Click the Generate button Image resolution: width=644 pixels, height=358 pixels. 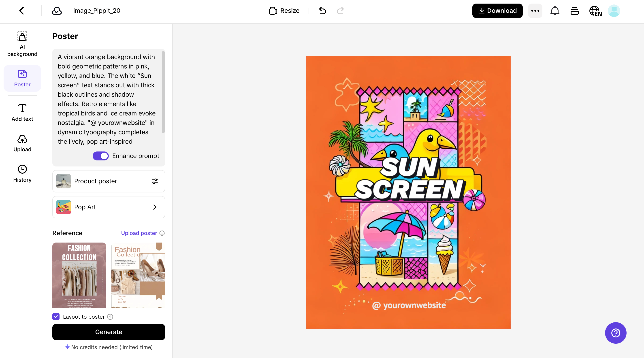click(x=109, y=332)
